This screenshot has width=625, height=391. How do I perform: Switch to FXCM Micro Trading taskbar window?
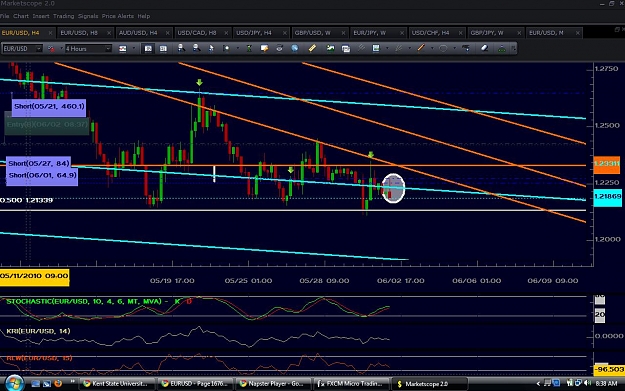[x=351, y=384]
